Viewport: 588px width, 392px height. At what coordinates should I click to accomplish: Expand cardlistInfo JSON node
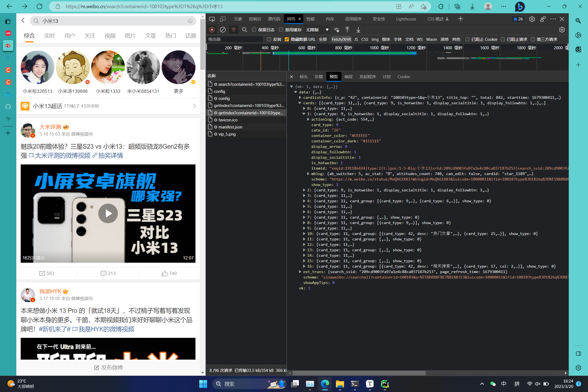pos(300,97)
